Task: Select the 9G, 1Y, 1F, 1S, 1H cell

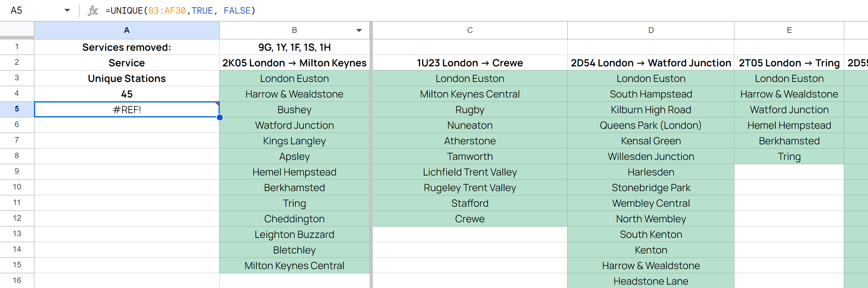Action: (295, 47)
